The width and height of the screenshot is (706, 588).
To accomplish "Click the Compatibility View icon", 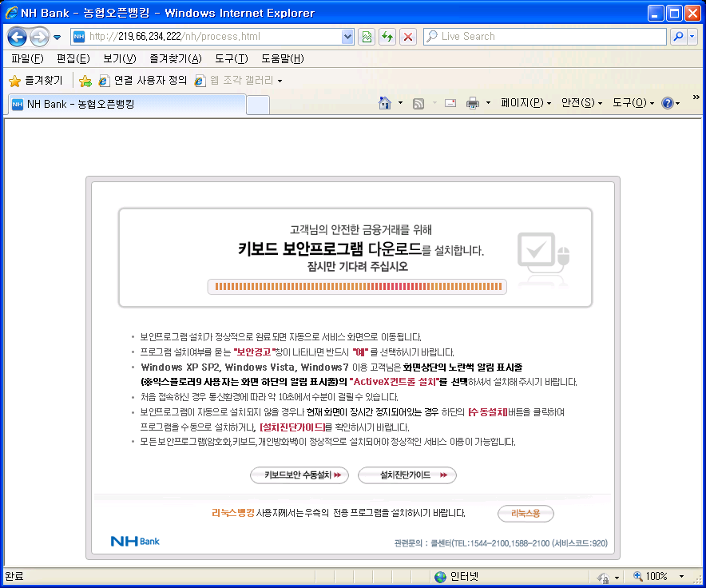I will coord(367,37).
